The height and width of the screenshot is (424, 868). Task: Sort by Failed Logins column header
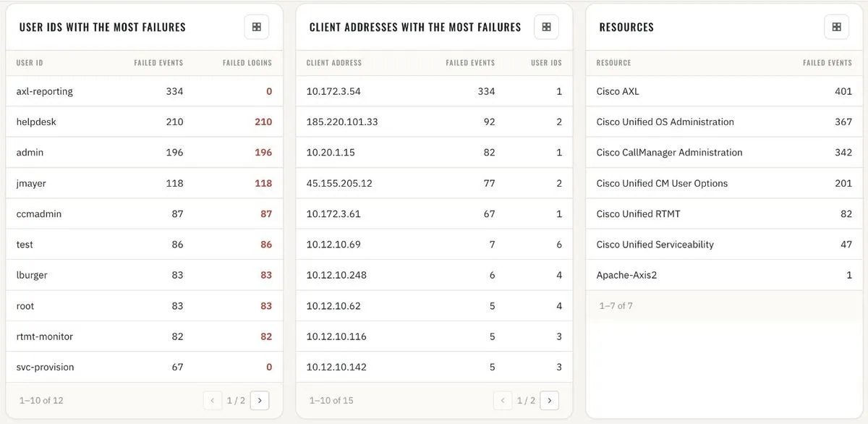pos(247,63)
